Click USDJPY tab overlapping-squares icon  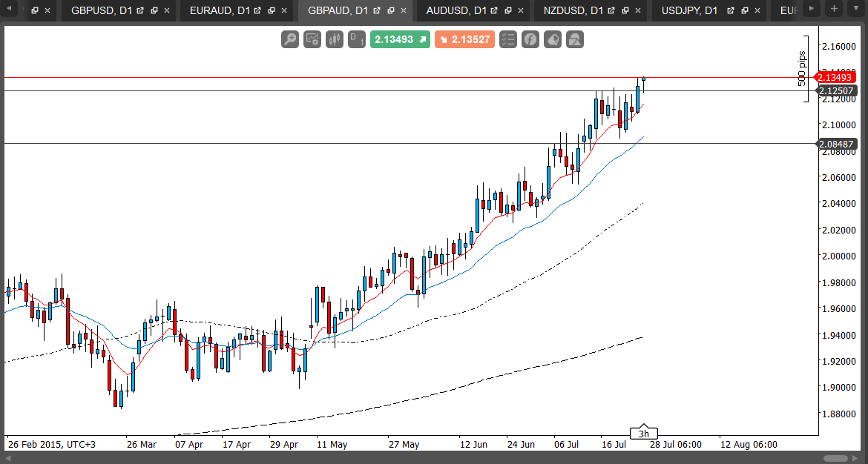coord(745,10)
